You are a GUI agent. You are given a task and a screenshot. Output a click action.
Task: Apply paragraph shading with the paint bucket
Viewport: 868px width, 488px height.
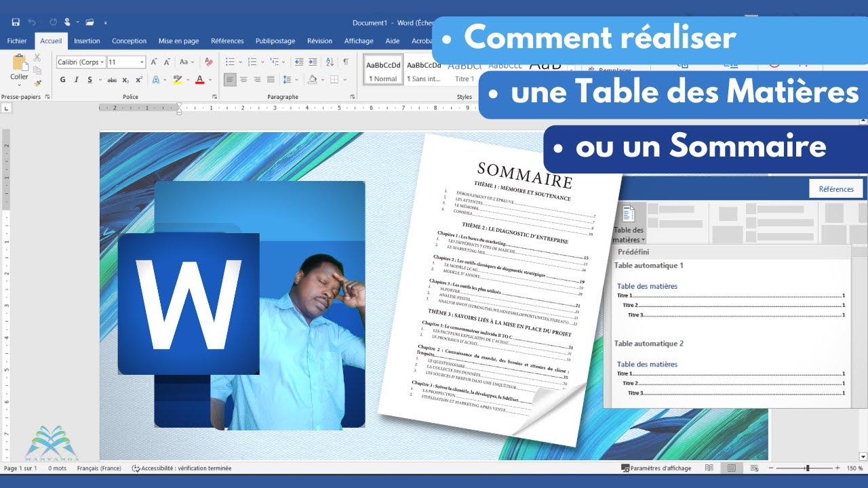click(x=312, y=79)
